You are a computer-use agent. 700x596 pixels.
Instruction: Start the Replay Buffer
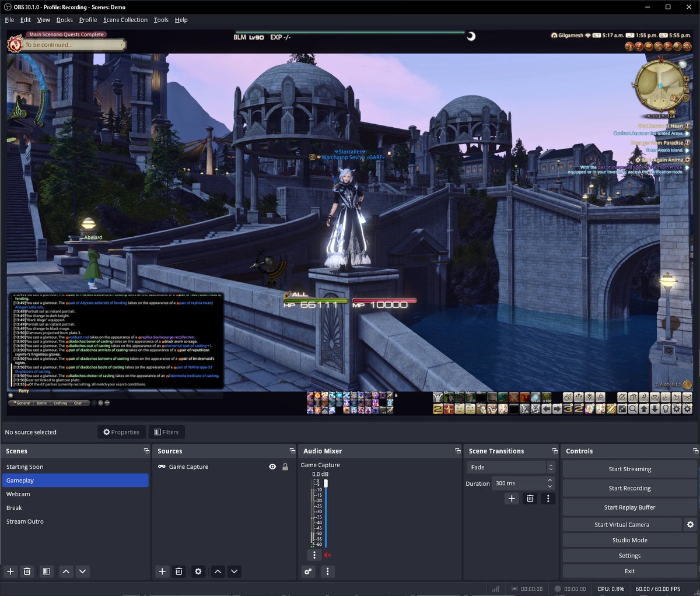tap(629, 507)
